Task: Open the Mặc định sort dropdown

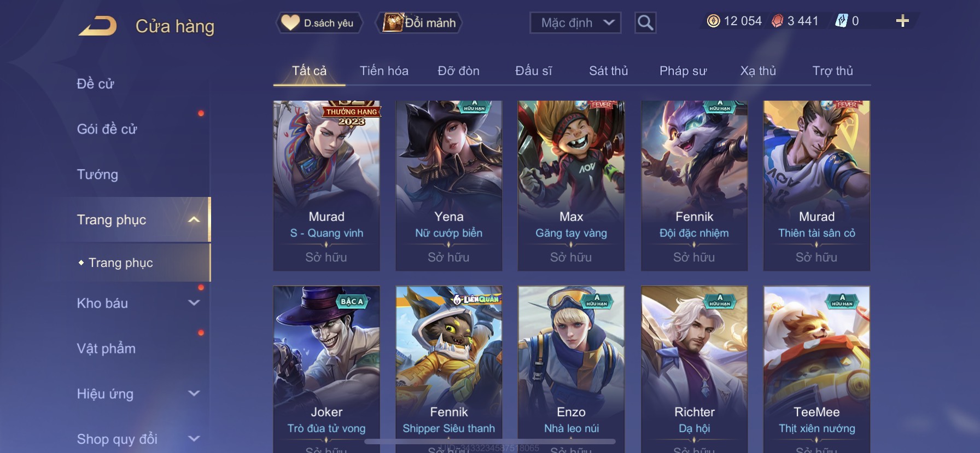Action: tap(575, 23)
